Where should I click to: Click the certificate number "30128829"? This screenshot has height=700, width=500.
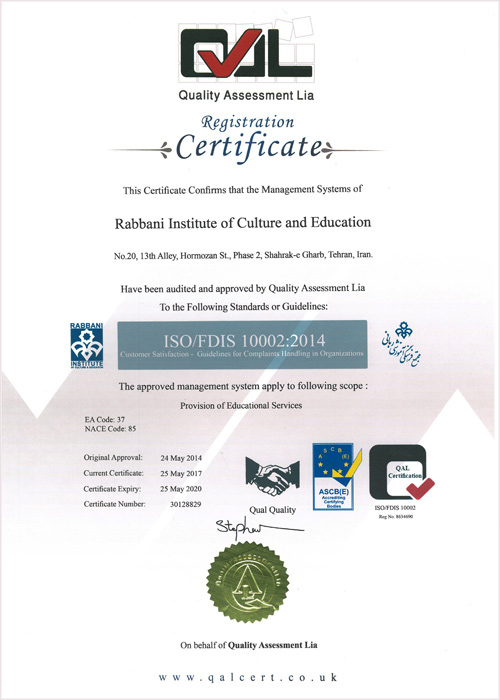[185, 504]
